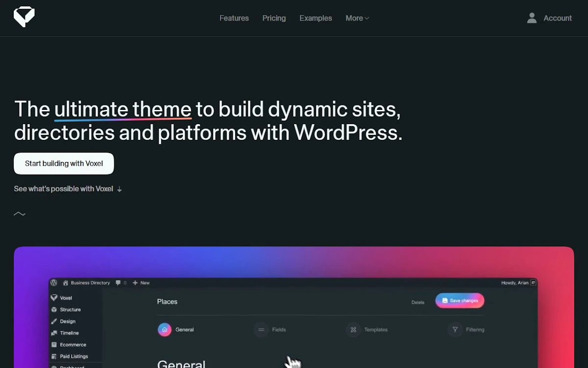This screenshot has height=368, width=588.
Task: Click the Fields tab icon
Action: pos(262,330)
